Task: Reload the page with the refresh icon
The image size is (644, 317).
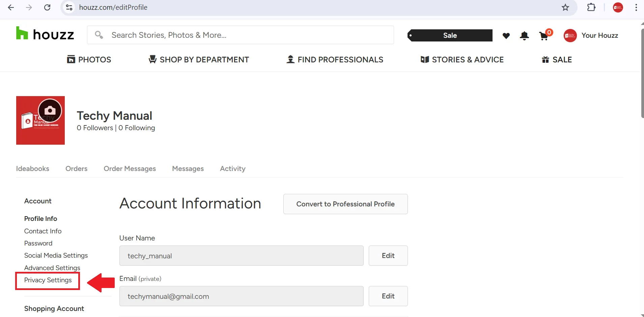Action: point(48,7)
